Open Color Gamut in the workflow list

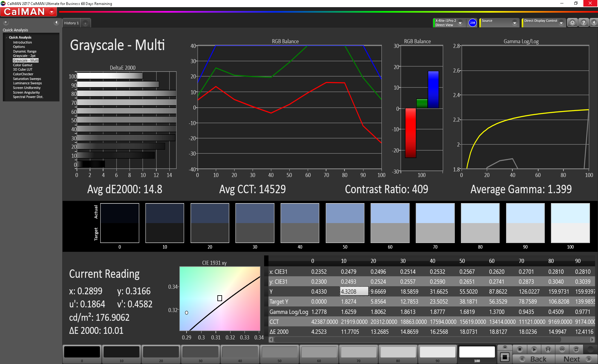tap(22, 65)
